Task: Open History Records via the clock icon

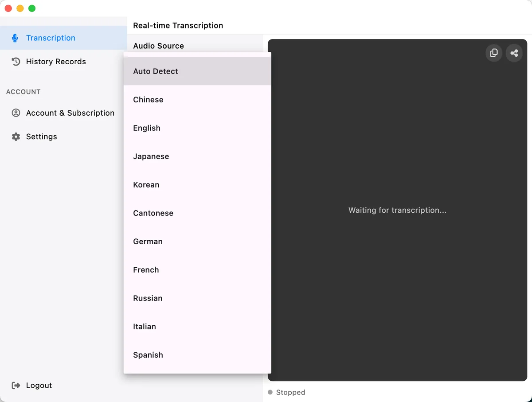Action: point(16,61)
